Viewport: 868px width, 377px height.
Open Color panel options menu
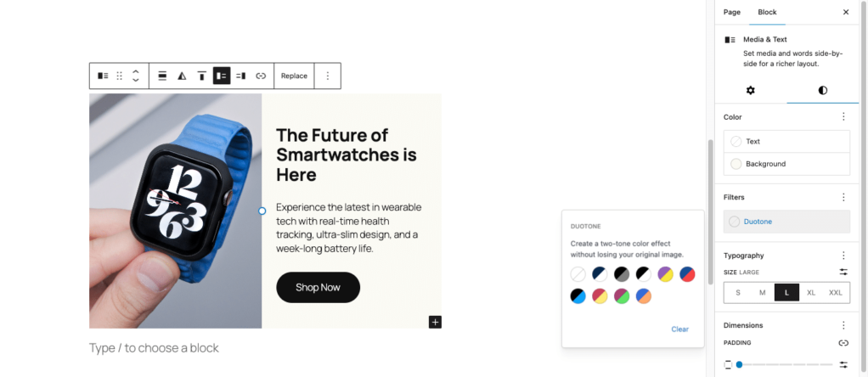tap(843, 117)
